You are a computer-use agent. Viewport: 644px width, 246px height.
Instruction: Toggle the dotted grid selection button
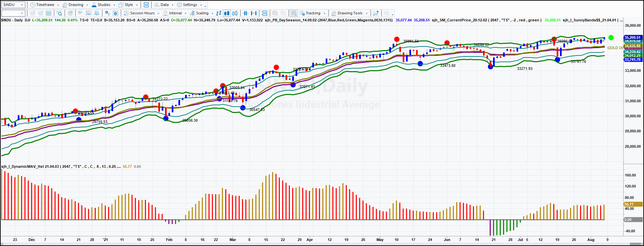click(x=294, y=13)
